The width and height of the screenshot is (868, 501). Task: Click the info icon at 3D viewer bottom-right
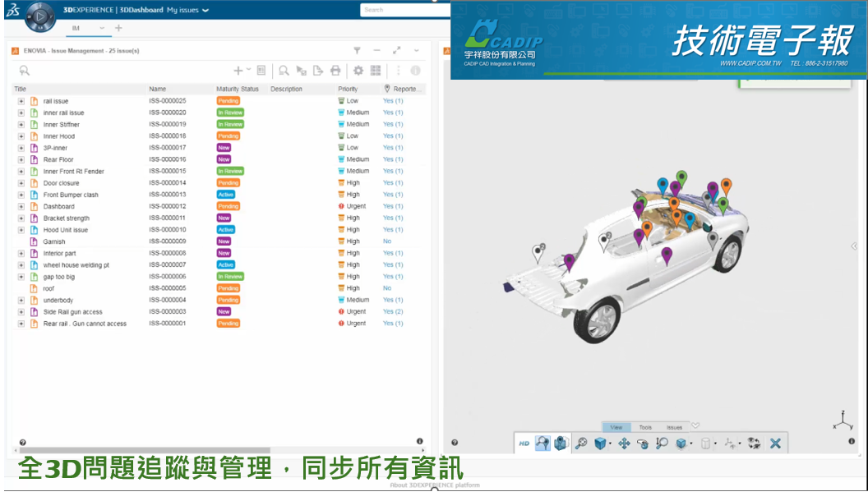tap(852, 441)
